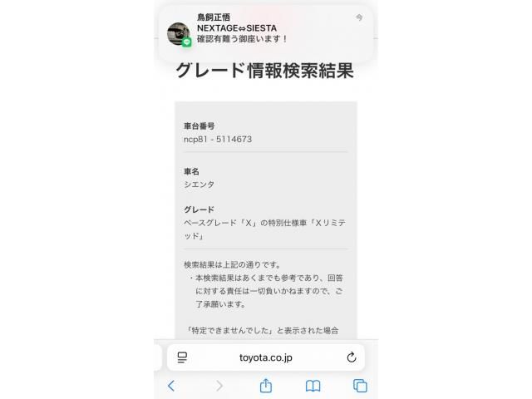Open the Safari share sheet icon
Viewport: 532px width, 399px height.
pyautogui.click(x=266, y=386)
